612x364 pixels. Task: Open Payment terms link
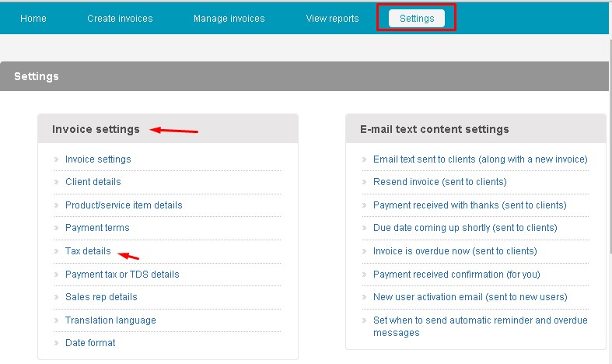pyautogui.click(x=97, y=228)
